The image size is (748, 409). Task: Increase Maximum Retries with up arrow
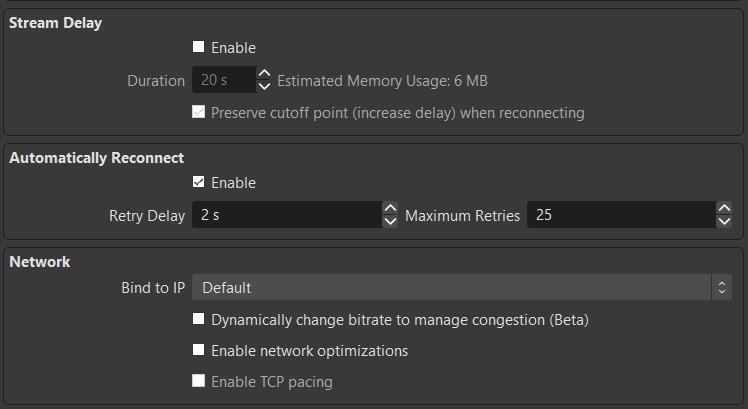point(724,209)
